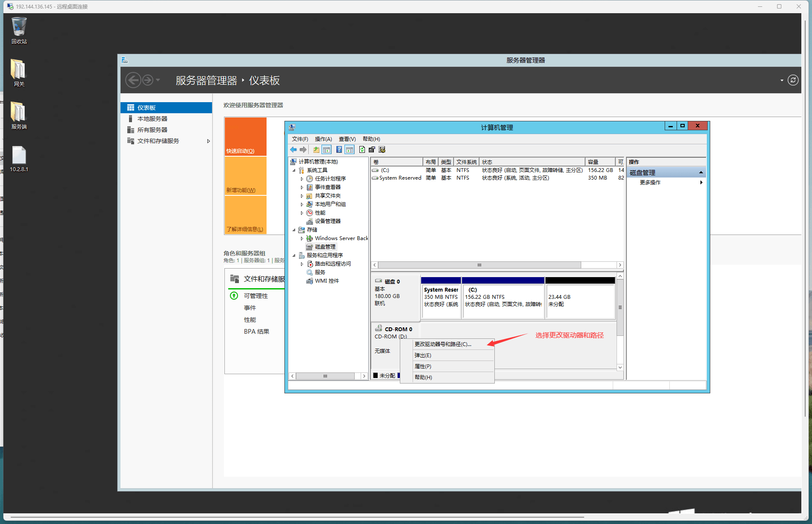Toggle the Show/Hide Console Tree toolbar button
Image resolution: width=812 pixels, height=524 pixels.
[x=327, y=150]
